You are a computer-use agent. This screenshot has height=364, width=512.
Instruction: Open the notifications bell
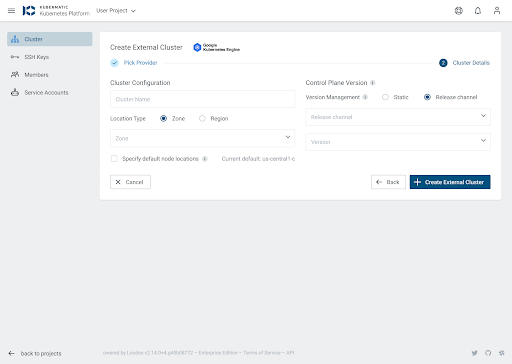pyautogui.click(x=478, y=11)
